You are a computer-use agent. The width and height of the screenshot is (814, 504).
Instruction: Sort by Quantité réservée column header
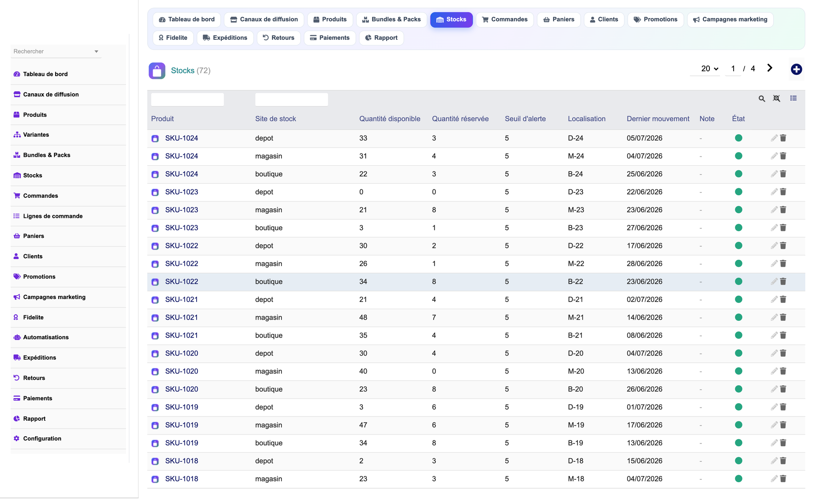(x=460, y=119)
